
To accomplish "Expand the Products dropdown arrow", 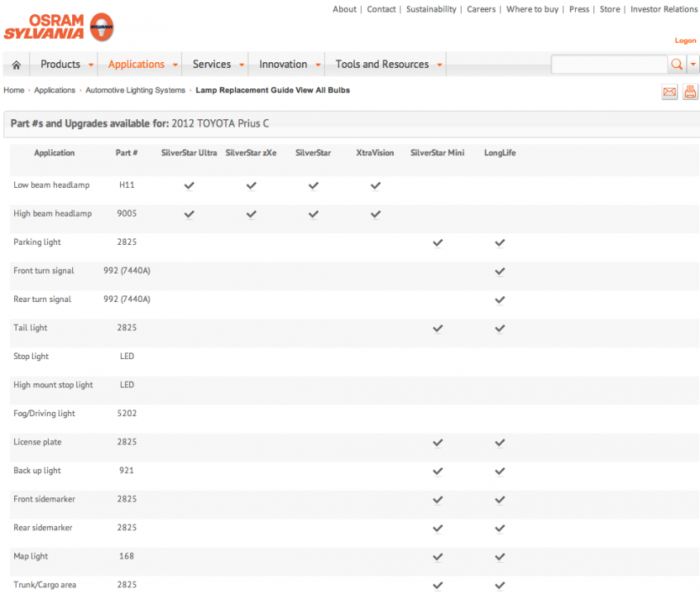I will click(x=91, y=65).
